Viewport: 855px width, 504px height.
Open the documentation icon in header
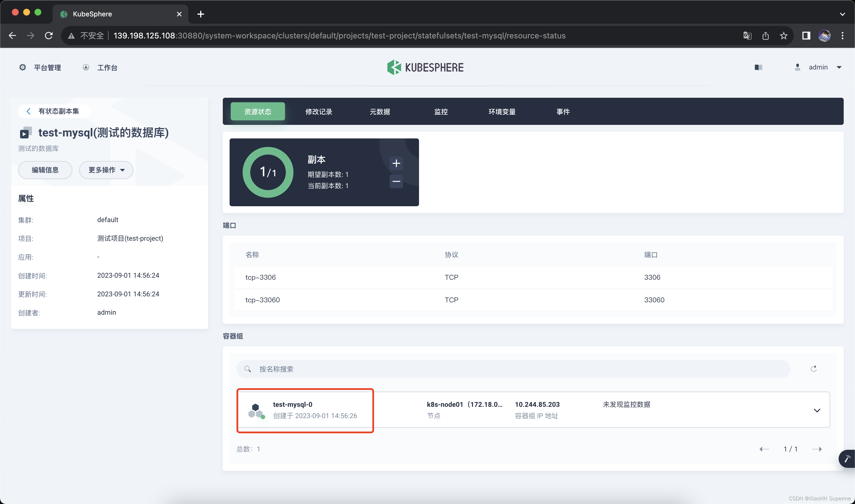tap(759, 67)
